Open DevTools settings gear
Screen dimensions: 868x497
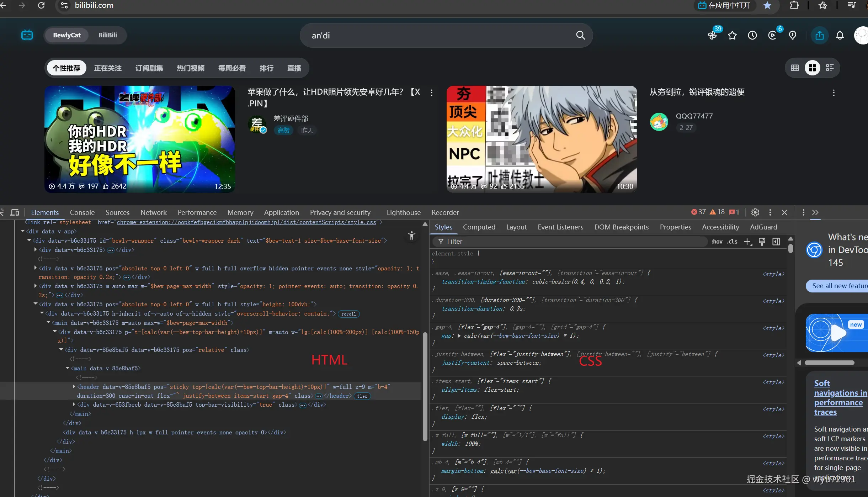coord(755,212)
